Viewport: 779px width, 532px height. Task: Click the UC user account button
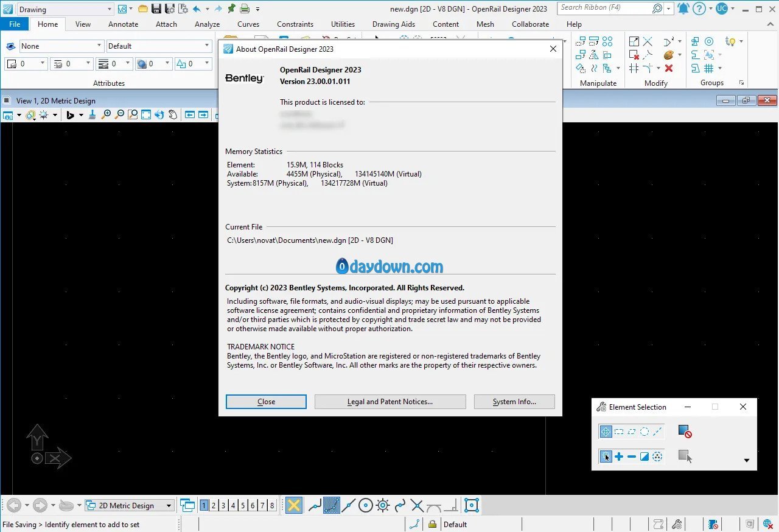click(721, 9)
